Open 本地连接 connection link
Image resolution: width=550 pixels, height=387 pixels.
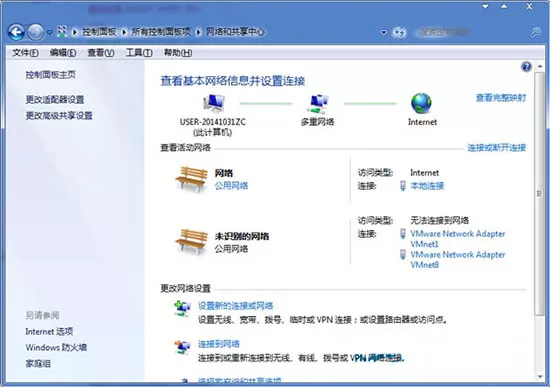click(427, 186)
